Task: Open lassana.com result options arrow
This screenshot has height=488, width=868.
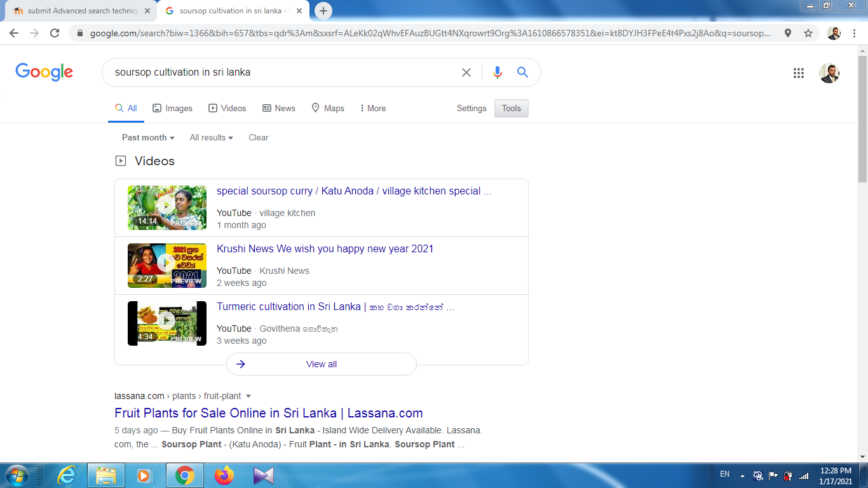Action: pyautogui.click(x=248, y=396)
